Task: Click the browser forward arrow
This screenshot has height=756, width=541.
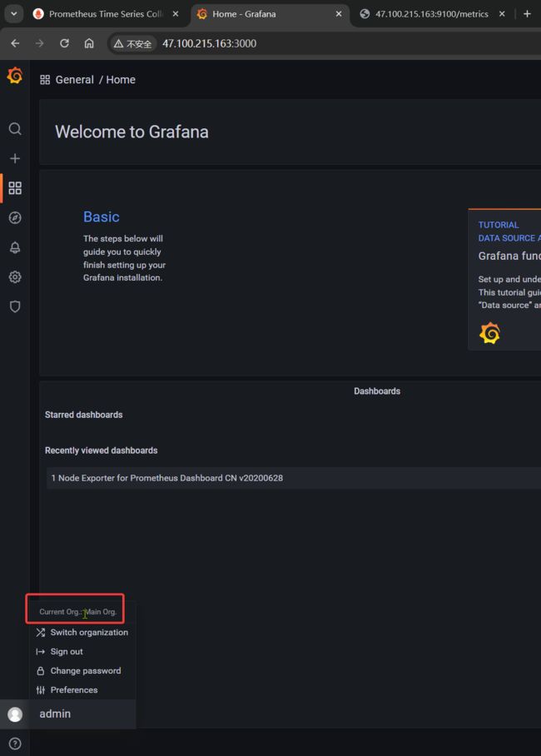Action: (40, 43)
